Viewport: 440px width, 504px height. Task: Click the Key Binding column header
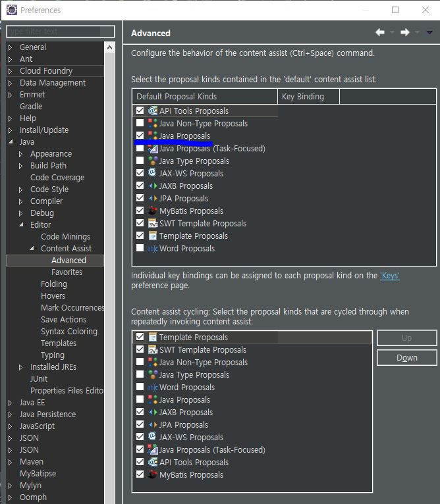pos(308,97)
